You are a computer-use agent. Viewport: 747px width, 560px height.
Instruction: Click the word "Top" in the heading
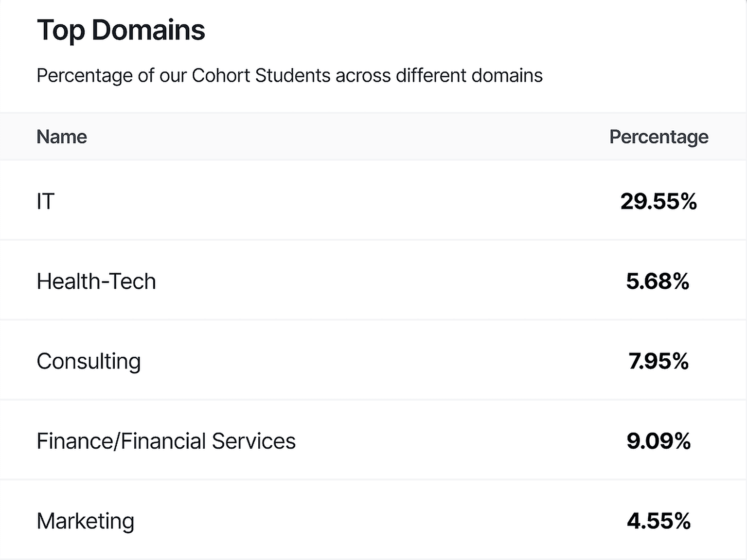61,30
